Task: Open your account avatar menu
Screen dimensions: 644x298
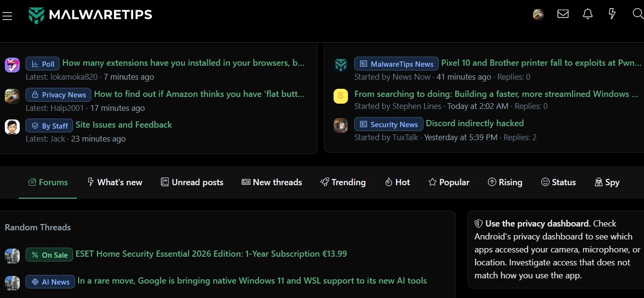Action: [x=538, y=14]
